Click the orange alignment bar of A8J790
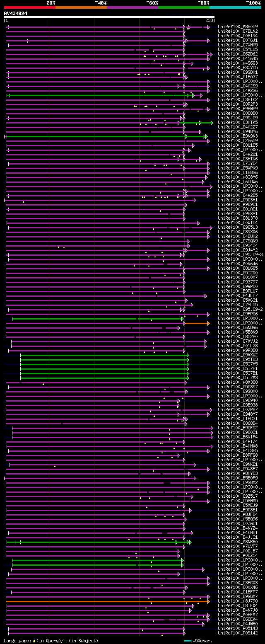 [108, 601]
